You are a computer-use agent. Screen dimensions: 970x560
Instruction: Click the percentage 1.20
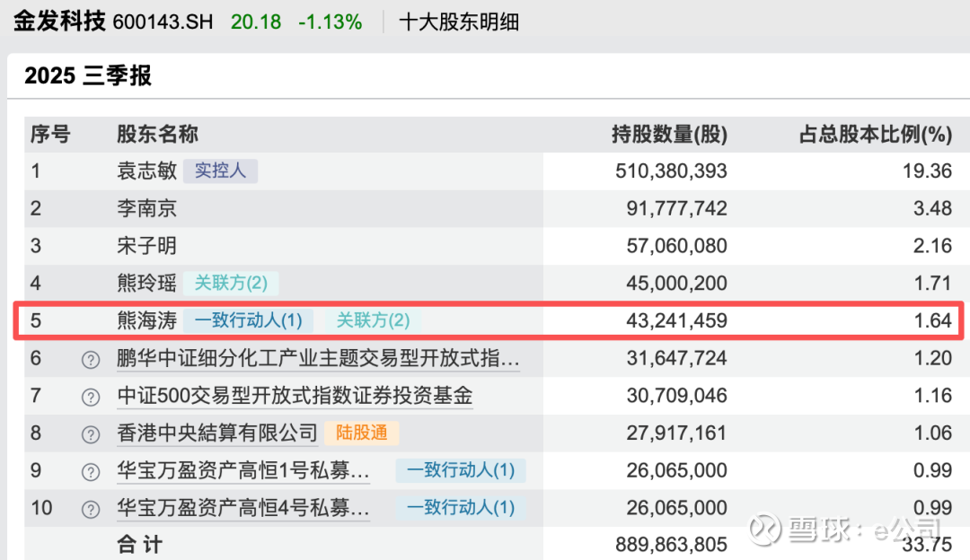tap(932, 358)
